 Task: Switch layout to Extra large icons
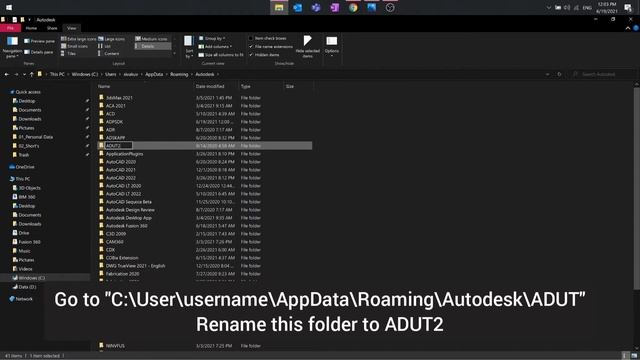click(78, 39)
